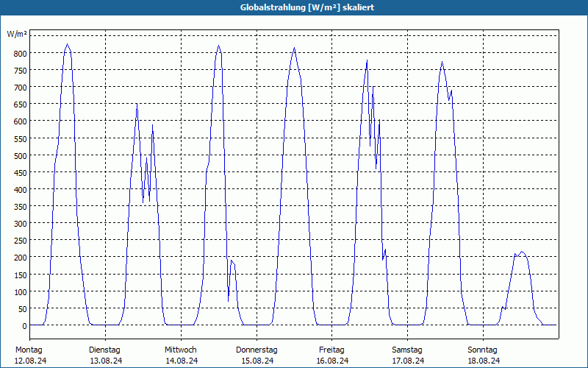Screen dimensions: 588x368
Task: Click the Mittwoch day label
Action: 180,350
